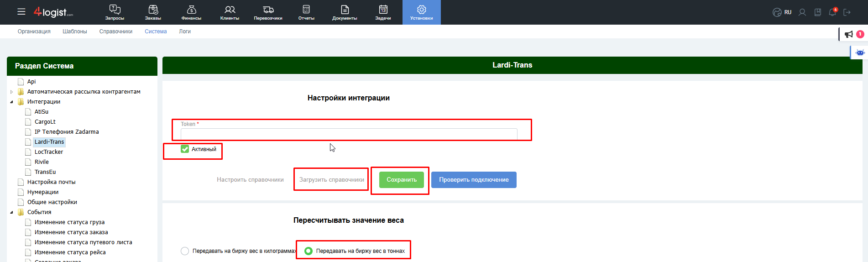
Task: Switch to the Шаблоны submenu
Action: pyautogui.click(x=75, y=31)
